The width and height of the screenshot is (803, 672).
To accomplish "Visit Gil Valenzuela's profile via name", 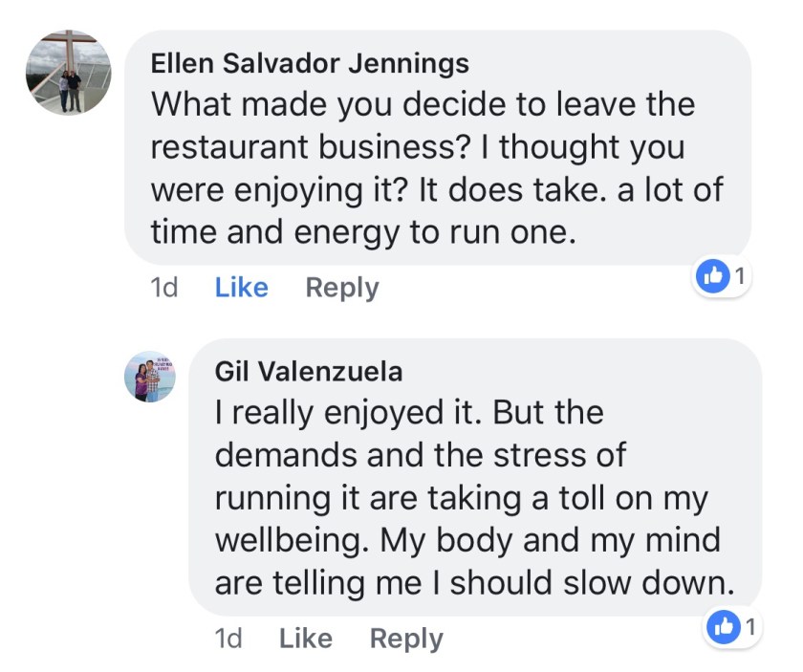I will point(309,371).
